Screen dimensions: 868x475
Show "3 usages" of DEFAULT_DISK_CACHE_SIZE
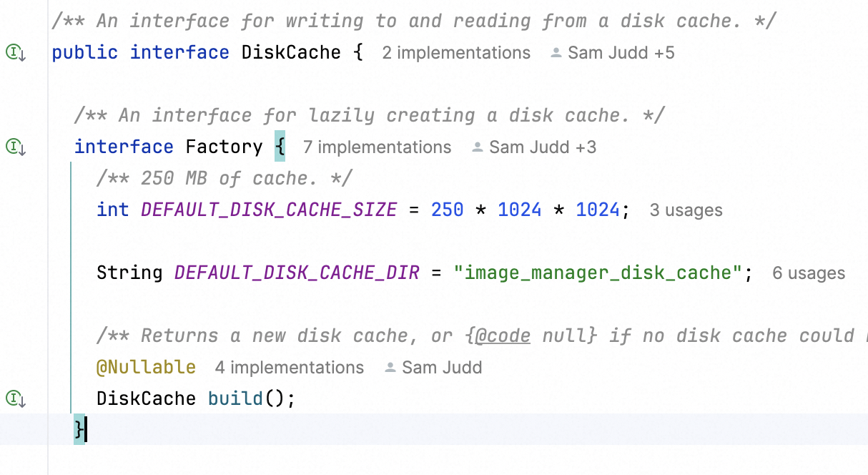[686, 210]
